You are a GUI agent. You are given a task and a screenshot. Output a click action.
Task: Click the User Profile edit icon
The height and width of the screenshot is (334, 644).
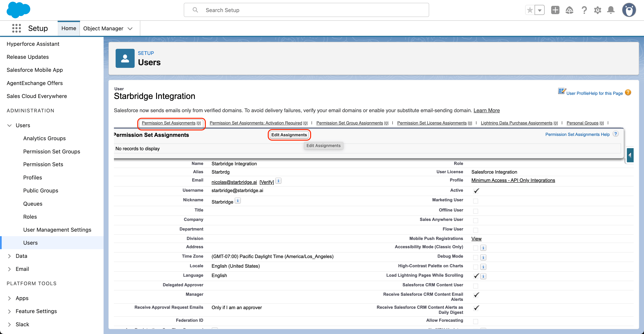tap(562, 91)
